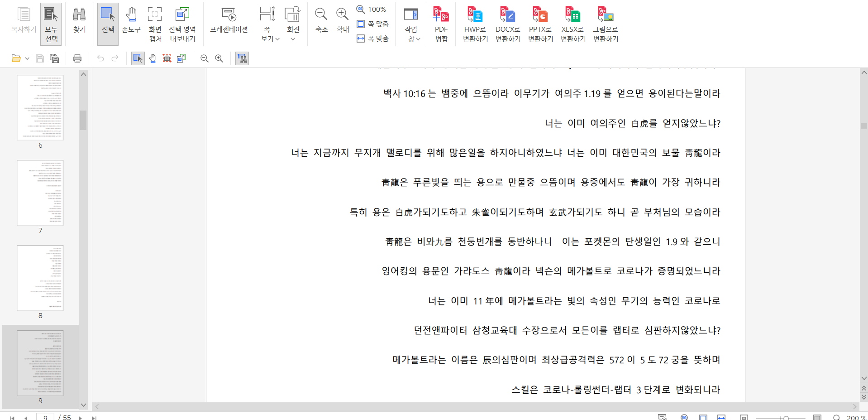Click 프레젠테이션 presentation mode button
The height and width of the screenshot is (420, 868).
(x=229, y=20)
